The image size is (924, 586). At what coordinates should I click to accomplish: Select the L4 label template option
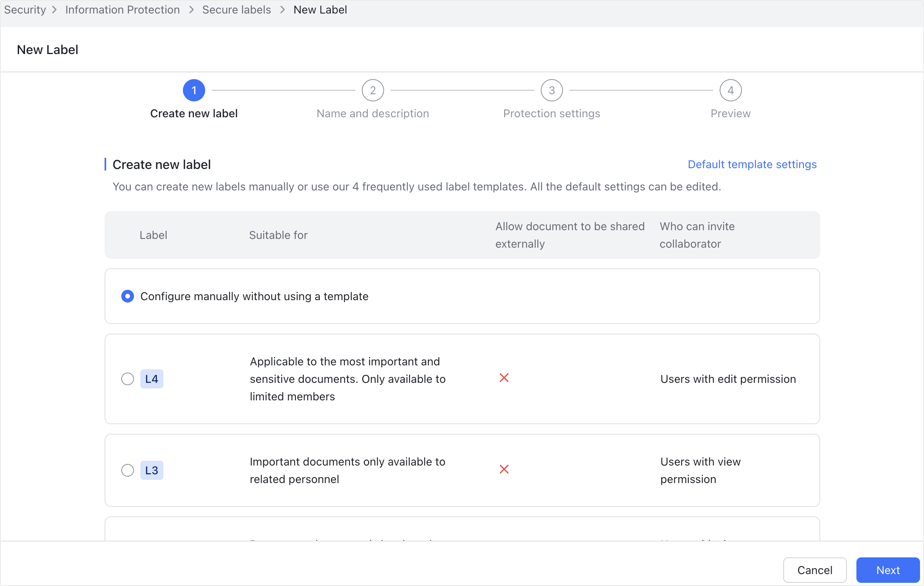(x=127, y=378)
